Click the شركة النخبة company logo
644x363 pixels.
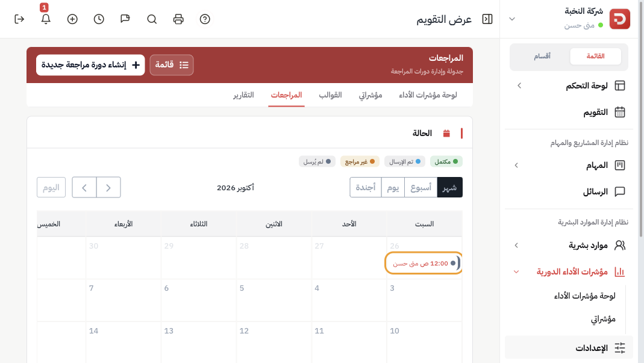pyautogui.click(x=619, y=19)
